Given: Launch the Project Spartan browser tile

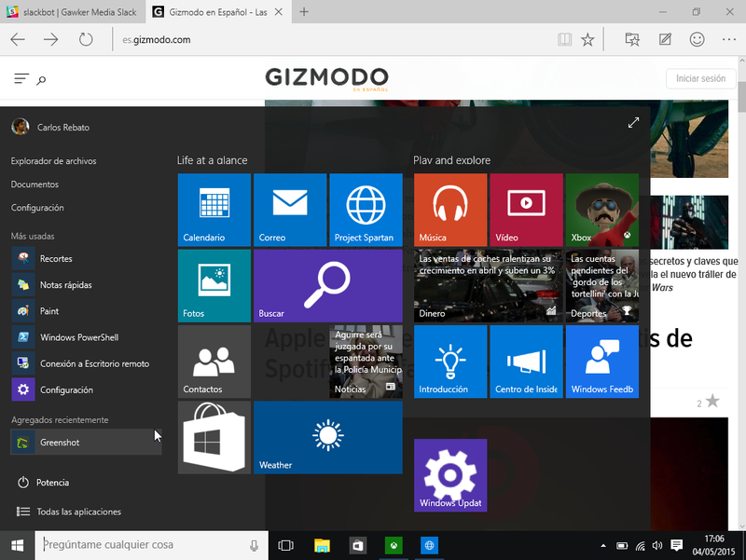Looking at the screenshot, I should (366, 210).
